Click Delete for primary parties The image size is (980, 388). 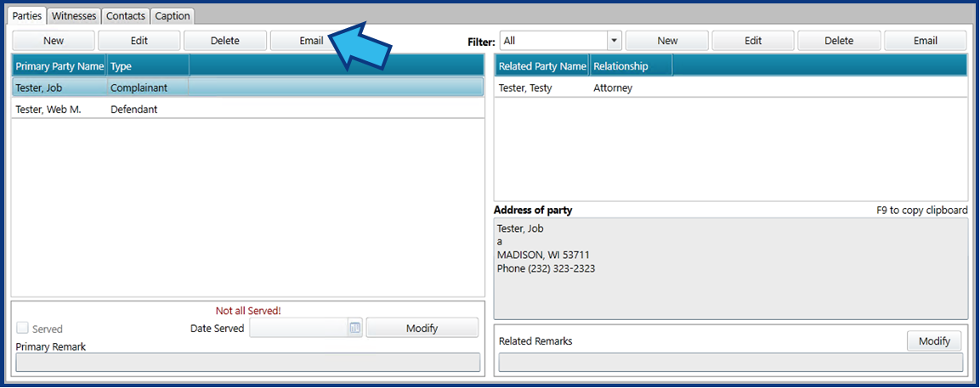[x=225, y=41]
